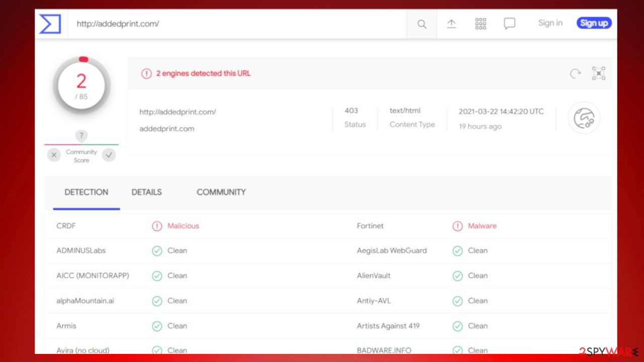Click the reanalyze refresh icon
Screen dimensions: 644x362
coord(575,73)
